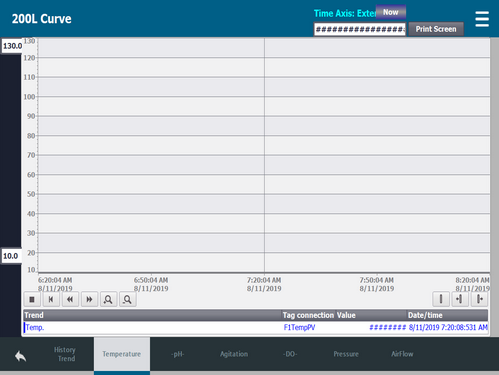Edit the upper Y-axis limit 130.0
The height and width of the screenshot is (375, 499).
(12, 46)
